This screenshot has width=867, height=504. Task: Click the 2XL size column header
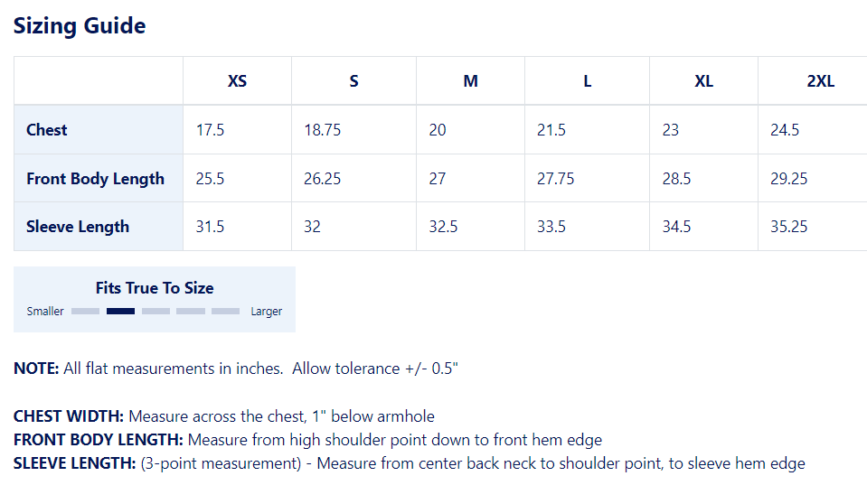point(820,81)
